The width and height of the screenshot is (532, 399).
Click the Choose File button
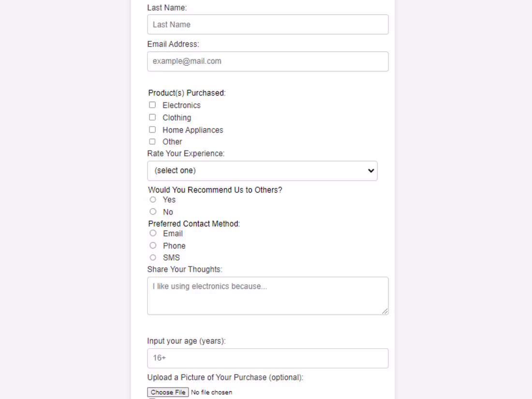tap(167, 392)
